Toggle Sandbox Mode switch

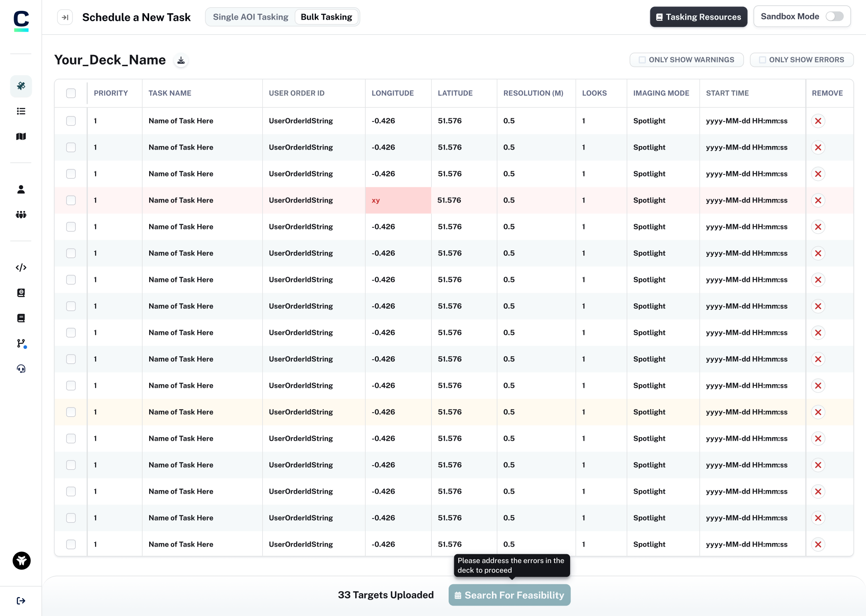835,16
